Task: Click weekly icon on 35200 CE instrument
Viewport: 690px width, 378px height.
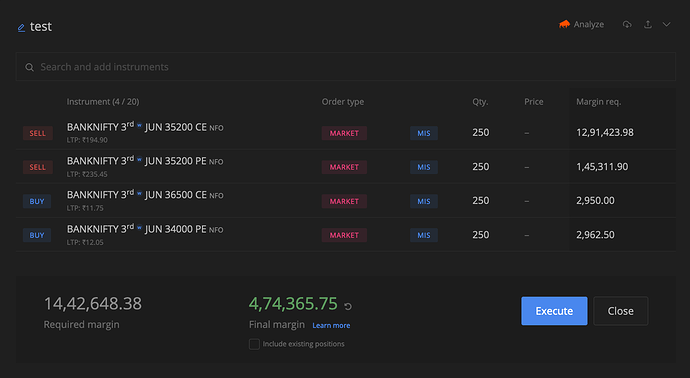Action: 139,125
